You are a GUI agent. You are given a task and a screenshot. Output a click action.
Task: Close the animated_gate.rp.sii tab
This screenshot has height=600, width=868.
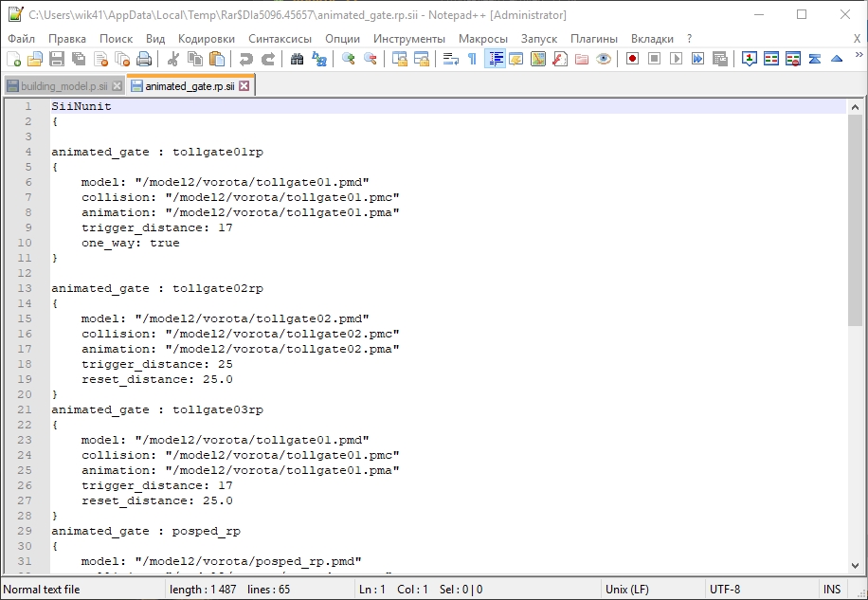coord(244,86)
